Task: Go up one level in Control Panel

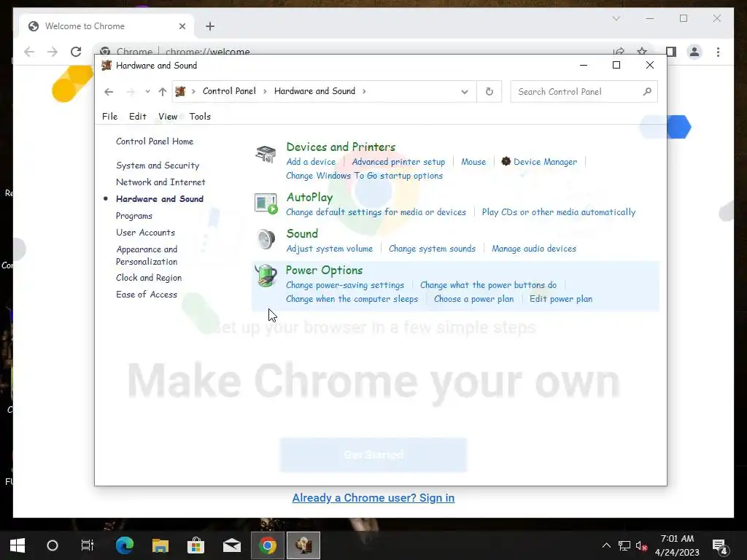Action: coord(163,91)
